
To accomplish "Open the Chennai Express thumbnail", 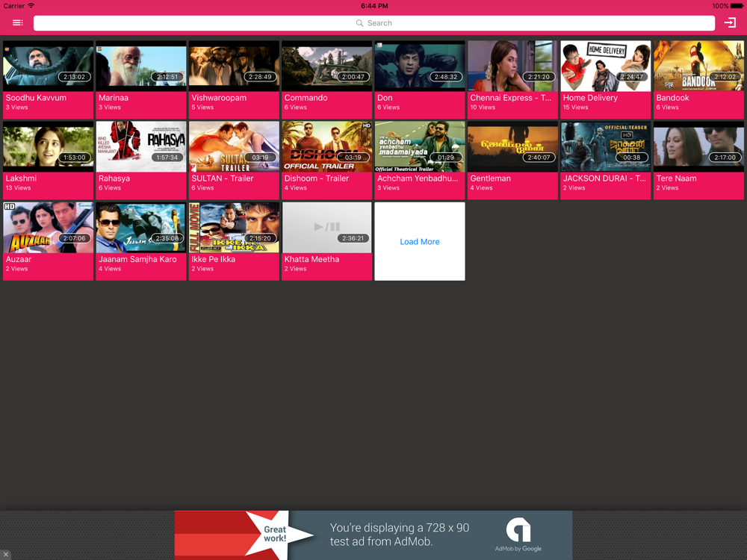I will click(512, 66).
